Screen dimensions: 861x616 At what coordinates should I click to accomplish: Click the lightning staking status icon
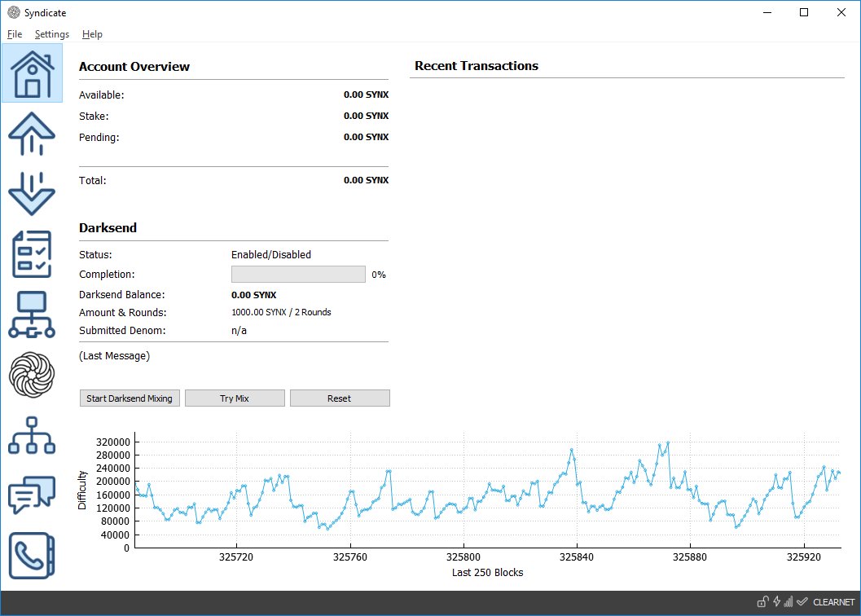click(776, 601)
